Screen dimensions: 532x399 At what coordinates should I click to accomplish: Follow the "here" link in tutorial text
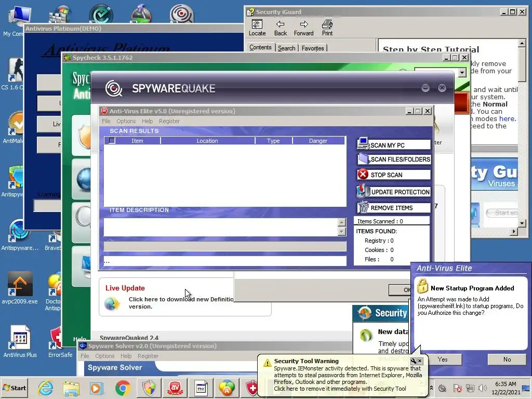pyautogui.click(x=507, y=119)
